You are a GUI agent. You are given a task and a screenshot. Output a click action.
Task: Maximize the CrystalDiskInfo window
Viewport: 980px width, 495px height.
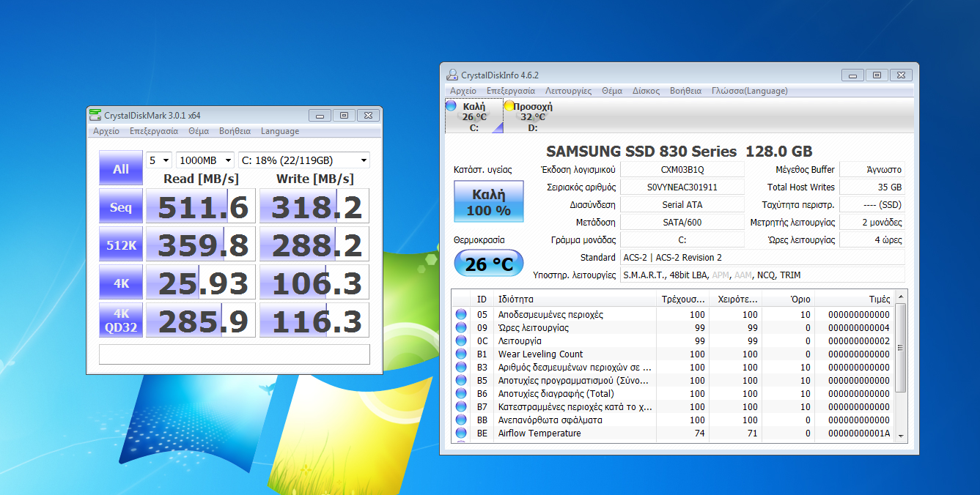pyautogui.click(x=877, y=75)
